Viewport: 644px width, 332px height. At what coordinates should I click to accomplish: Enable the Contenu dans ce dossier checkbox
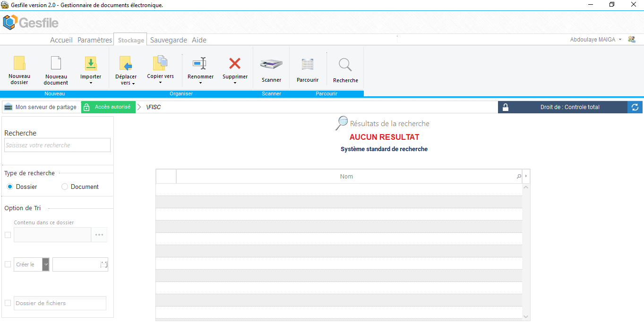[x=8, y=235]
